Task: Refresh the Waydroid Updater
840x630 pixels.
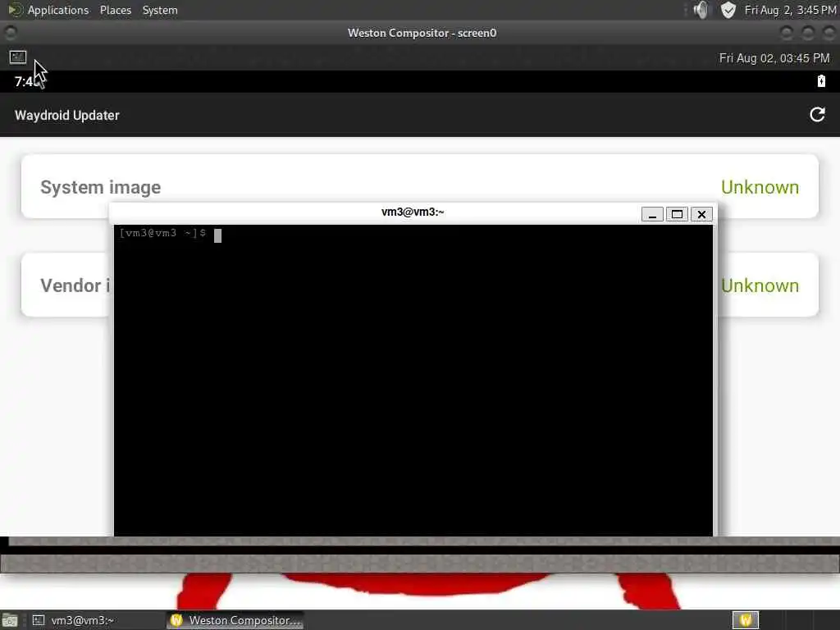Action: pos(817,114)
